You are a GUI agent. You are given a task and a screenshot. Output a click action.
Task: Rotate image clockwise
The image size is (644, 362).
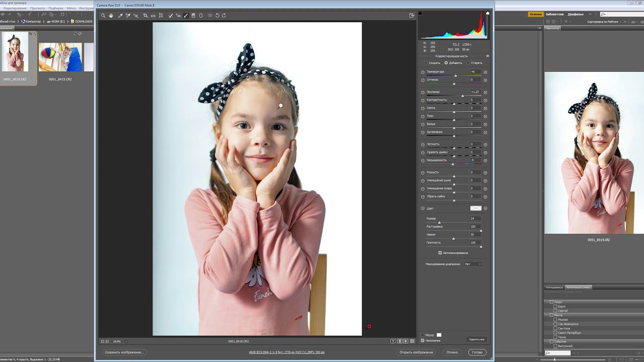click(x=224, y=16)
